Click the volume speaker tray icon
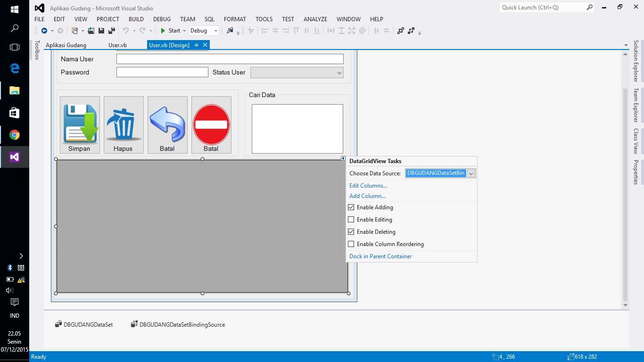Screen dimensions: 644x362 [9, 290]
